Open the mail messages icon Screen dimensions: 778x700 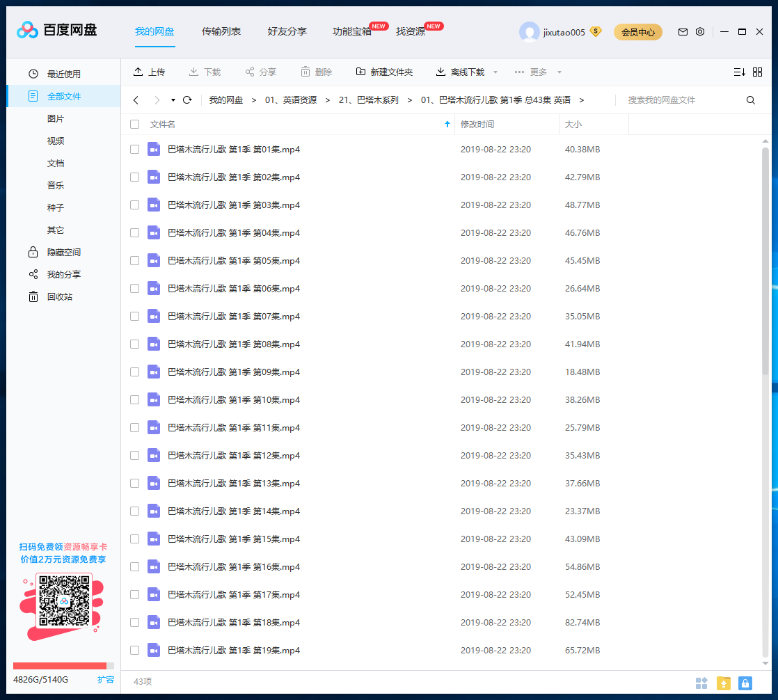coord(683,32)
